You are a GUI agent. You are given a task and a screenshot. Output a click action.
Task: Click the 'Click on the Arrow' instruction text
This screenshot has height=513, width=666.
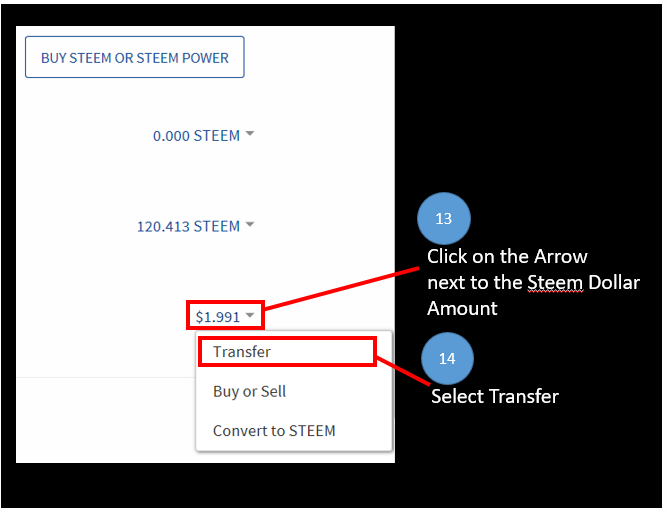(507, 257)
